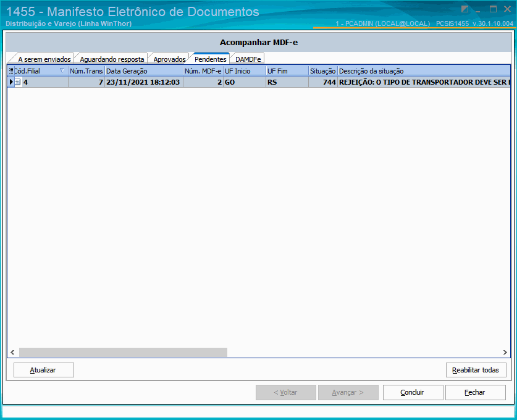Select date cell 23/11/2021 18:12:03

click(144, 82)
